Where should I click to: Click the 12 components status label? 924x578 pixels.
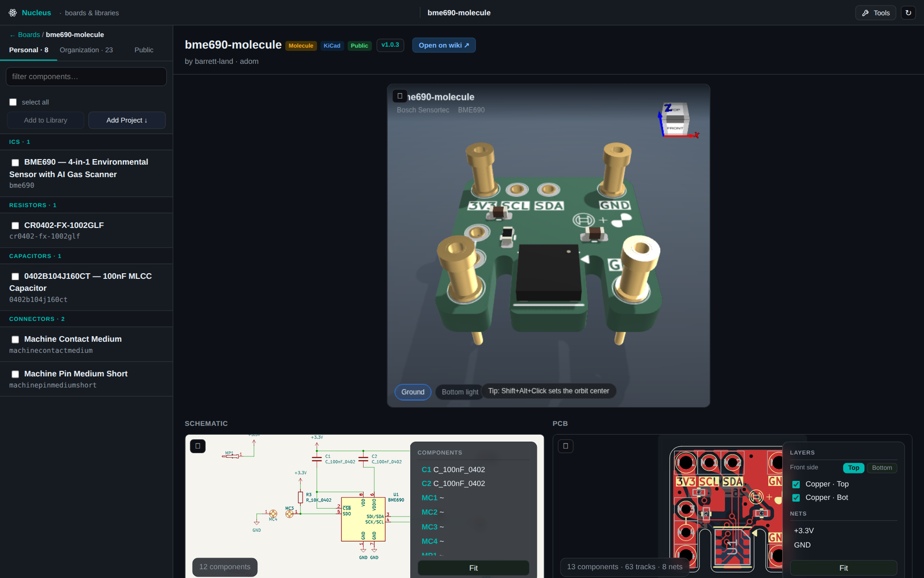coord(225,567)
